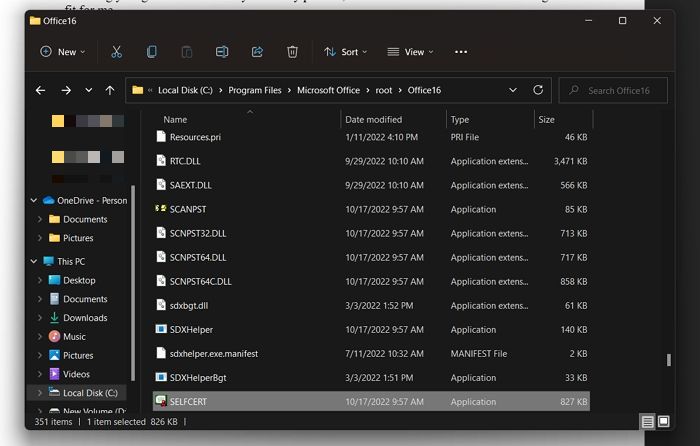Viewport: 700px width, 446px height.
Task: Open recent locations dropdown chevron
Action: coord(89,91)
